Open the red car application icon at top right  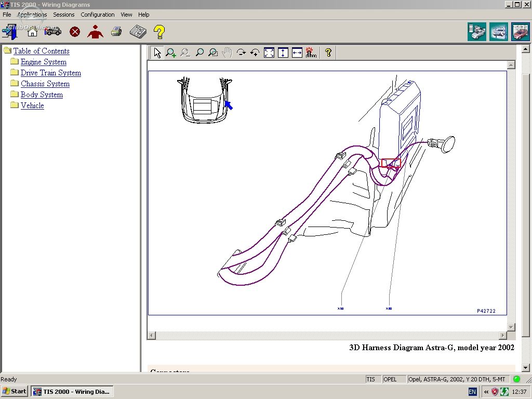coord(521,32)
